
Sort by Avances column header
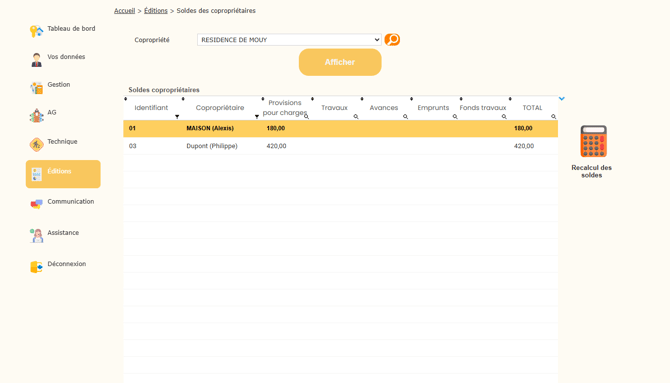[384, 108]
